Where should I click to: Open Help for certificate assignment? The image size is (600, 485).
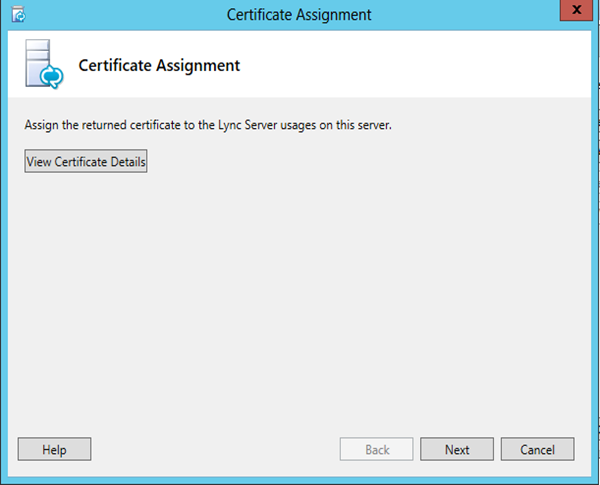54,449
